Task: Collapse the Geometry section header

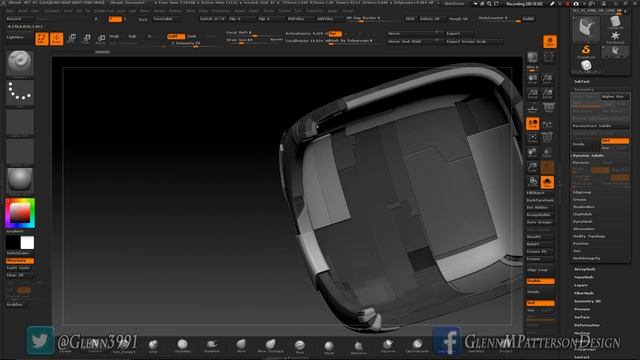Action: (584, 89)
